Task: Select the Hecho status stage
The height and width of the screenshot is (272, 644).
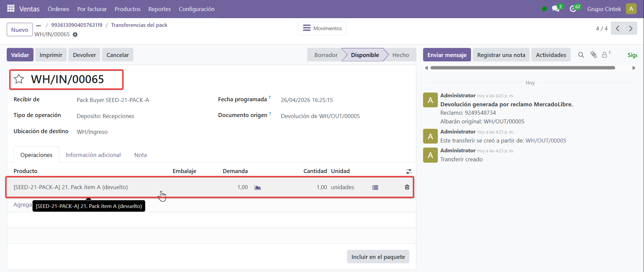Action: 401,55
